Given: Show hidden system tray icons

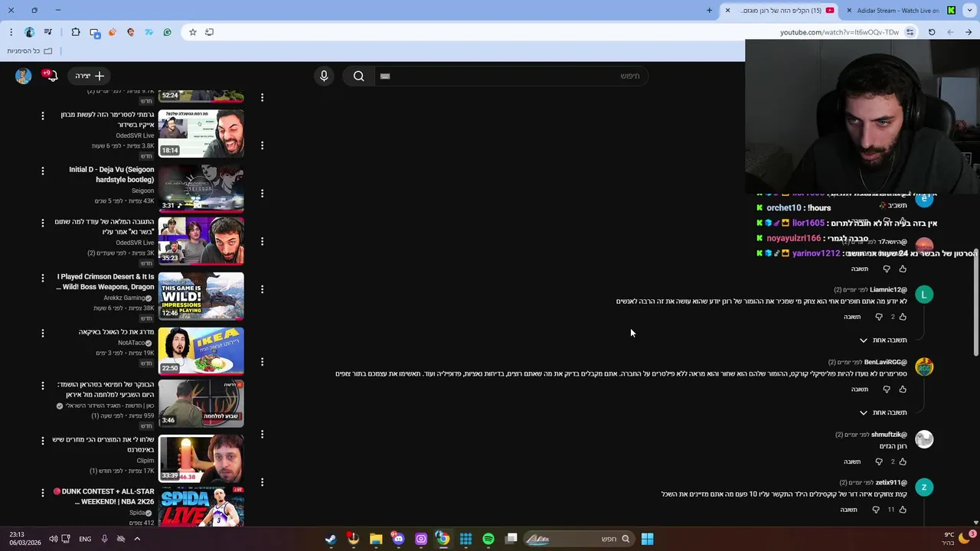Looking at the screenshot, I should (137, 539).
